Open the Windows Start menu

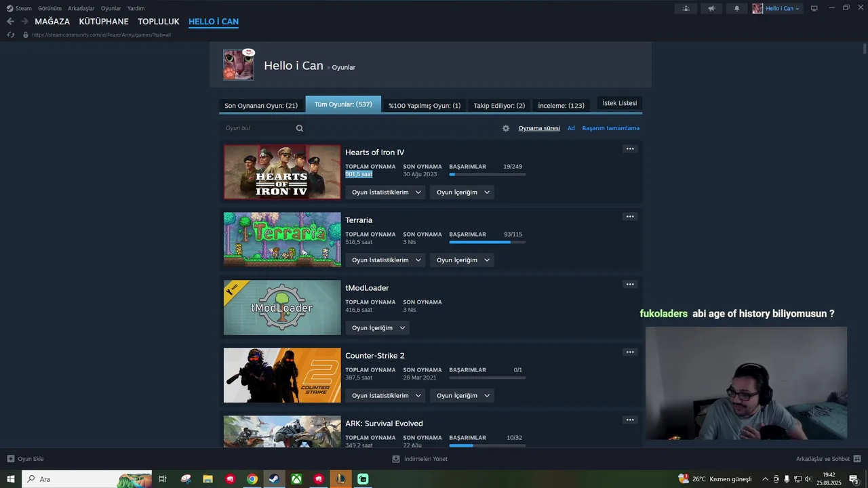(x=11, y=479)
